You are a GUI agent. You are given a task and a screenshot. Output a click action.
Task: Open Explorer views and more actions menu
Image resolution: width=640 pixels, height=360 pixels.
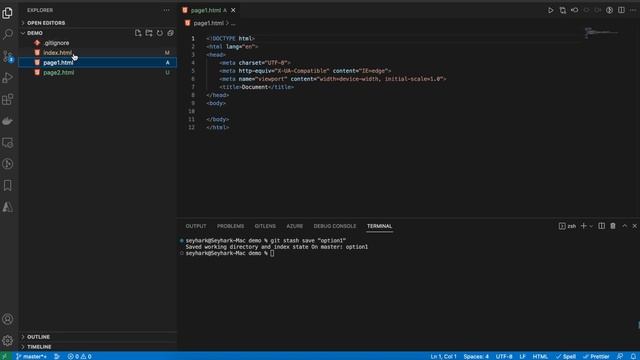tap(167, 10)
